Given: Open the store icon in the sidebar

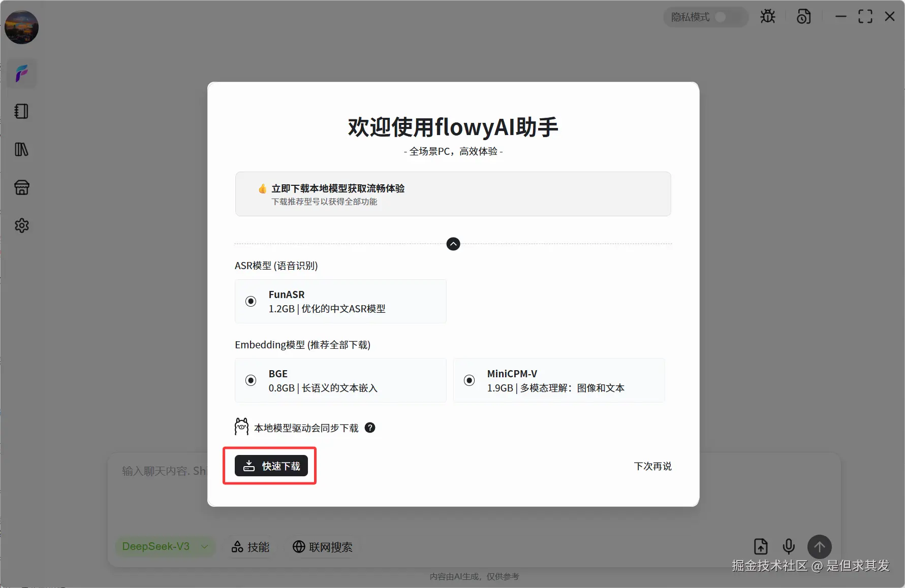Looking at the screenshot, I should coord(21,187).
